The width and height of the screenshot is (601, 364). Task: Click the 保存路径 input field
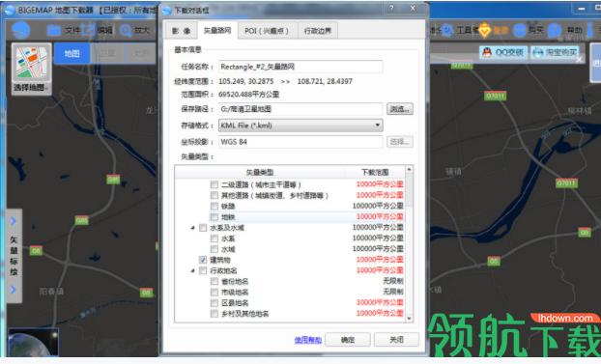coord(300,109)
